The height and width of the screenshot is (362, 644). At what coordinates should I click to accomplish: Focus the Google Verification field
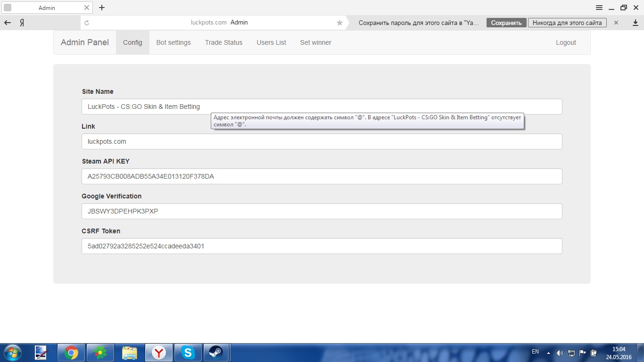click(322, 211)
